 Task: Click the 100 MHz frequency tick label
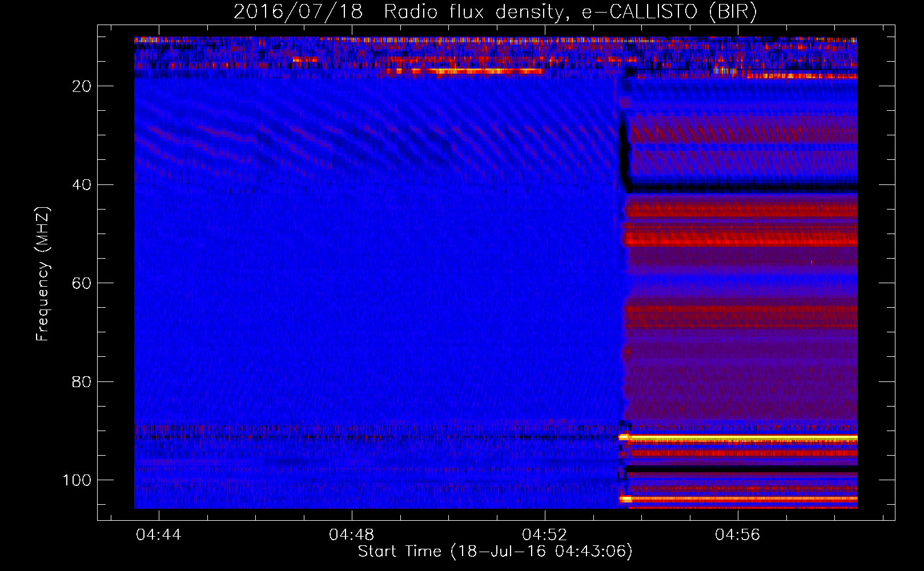[77, 480]
